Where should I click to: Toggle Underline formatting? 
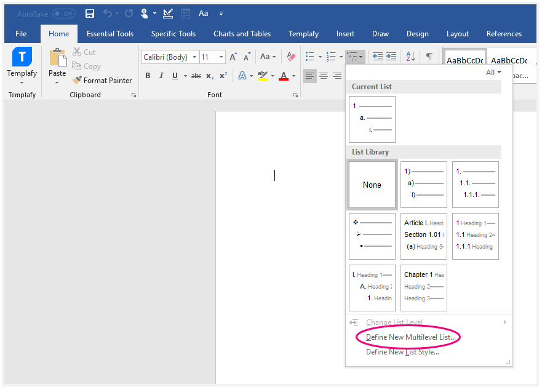pos(175,76)
